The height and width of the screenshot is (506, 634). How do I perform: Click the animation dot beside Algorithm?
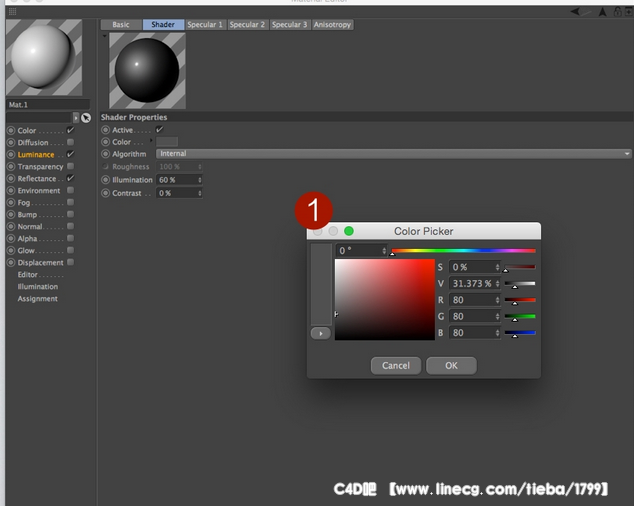pos(106,154)
